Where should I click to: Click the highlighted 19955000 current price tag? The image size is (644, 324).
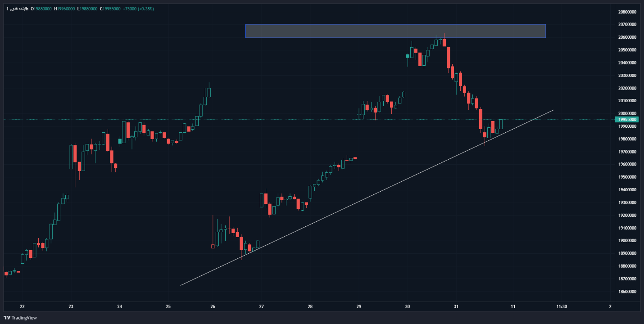click(627, 120)
